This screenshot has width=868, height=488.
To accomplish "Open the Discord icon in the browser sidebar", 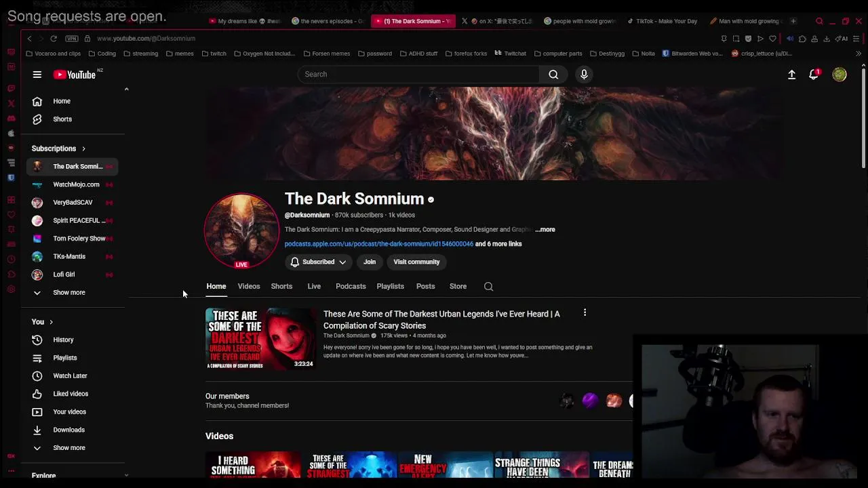I will pos(11,118).
